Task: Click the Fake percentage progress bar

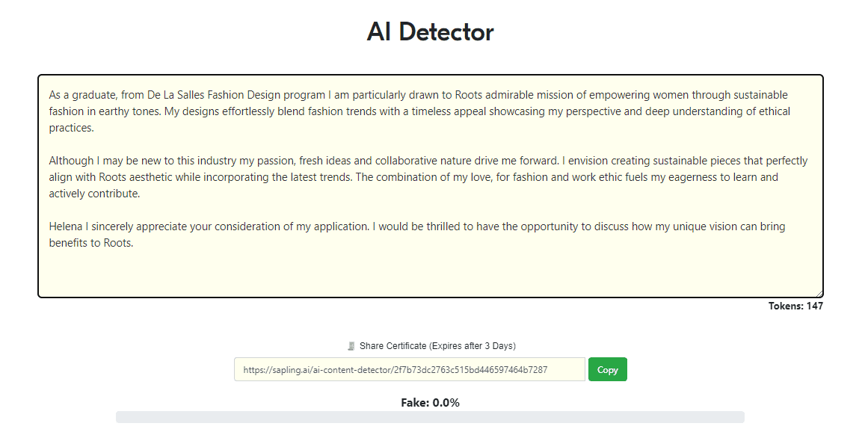Action: (x=430, y=417)
